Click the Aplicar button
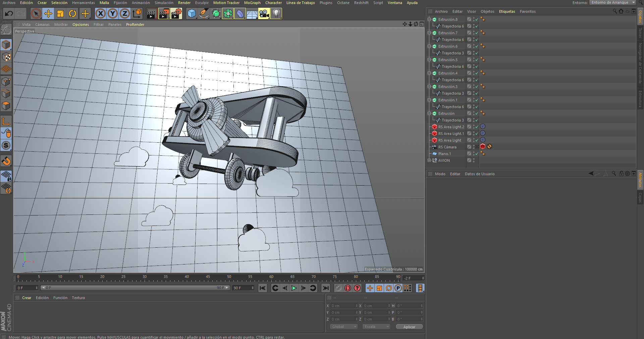 tap(409, 327)
